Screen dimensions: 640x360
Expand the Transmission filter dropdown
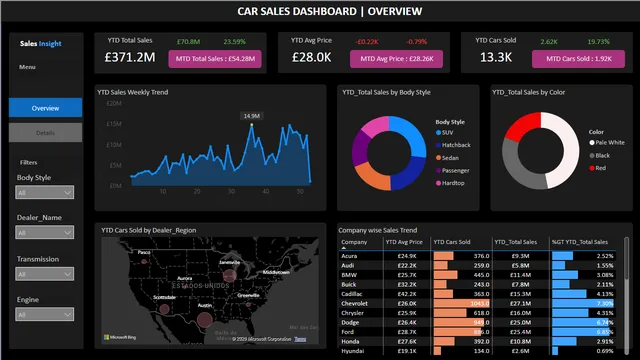(44, 274)
